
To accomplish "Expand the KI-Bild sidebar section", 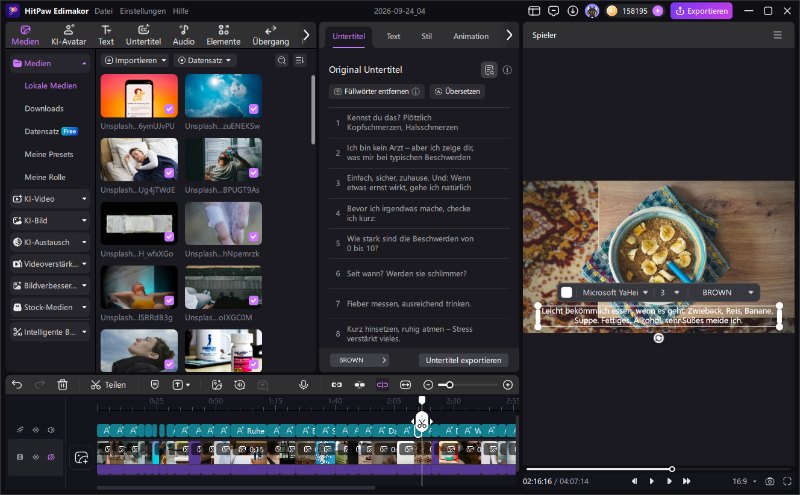I will pyautogui.click(x=49, y=220).
